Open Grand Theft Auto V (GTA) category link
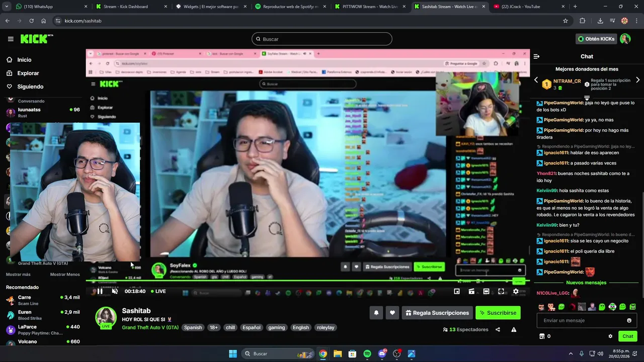The image size is (644, 362). (150, 327)
